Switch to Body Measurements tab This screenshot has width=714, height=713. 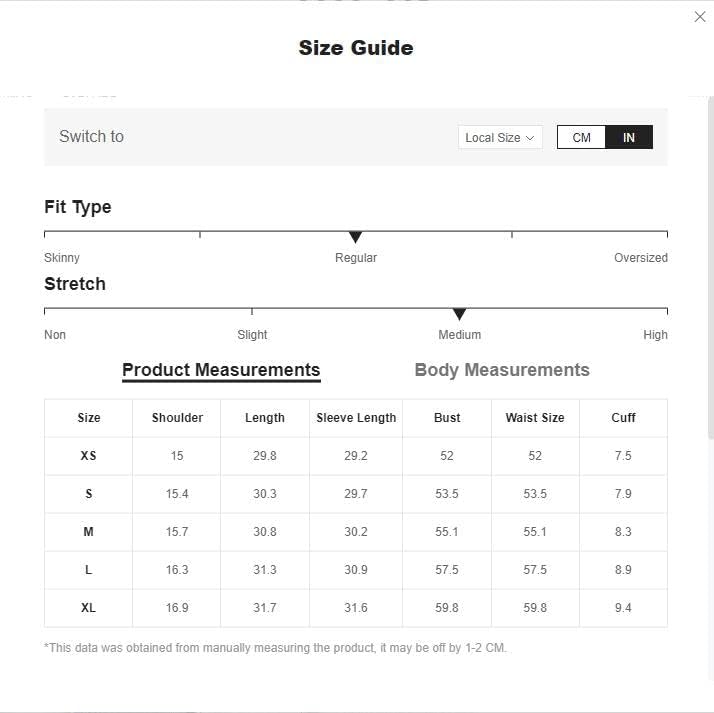[x=502, y=370]
